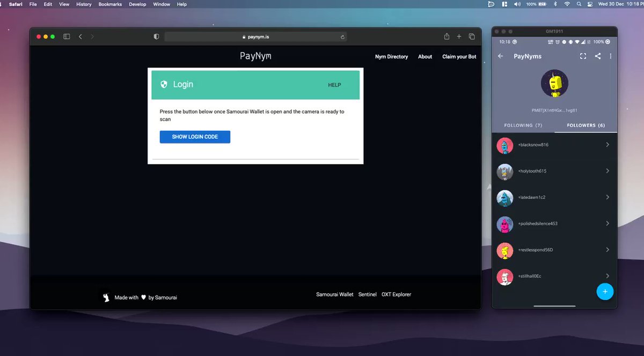Open the History menu

tap(84, 4)
